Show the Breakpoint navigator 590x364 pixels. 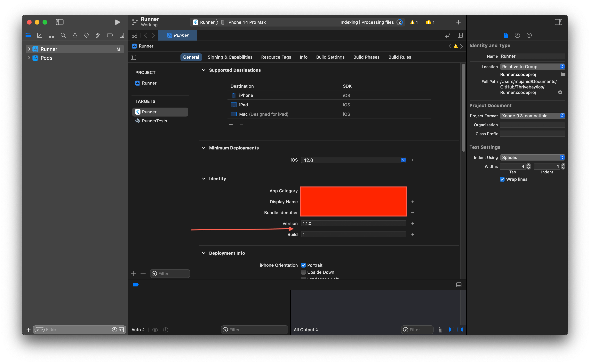click(110, 35)
